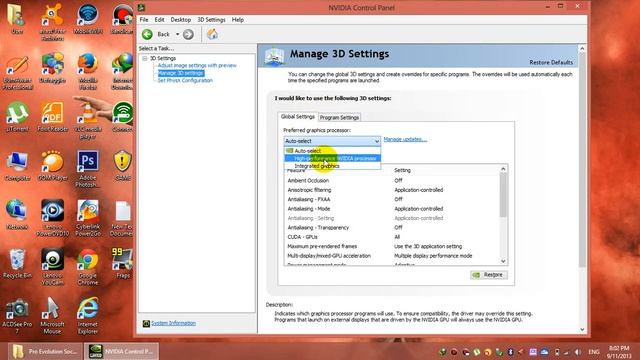The width and height of the screenshot is (640, 360).
Task: Open the ACDSee Pro 7 desktop icon
Action: (x=17, y=316)
